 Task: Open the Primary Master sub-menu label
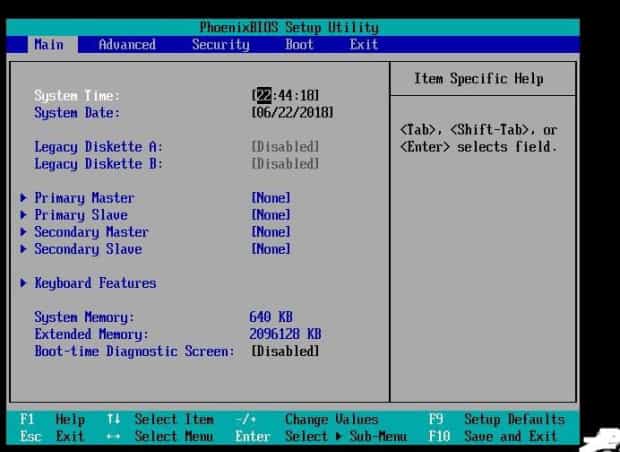[84, 198]
